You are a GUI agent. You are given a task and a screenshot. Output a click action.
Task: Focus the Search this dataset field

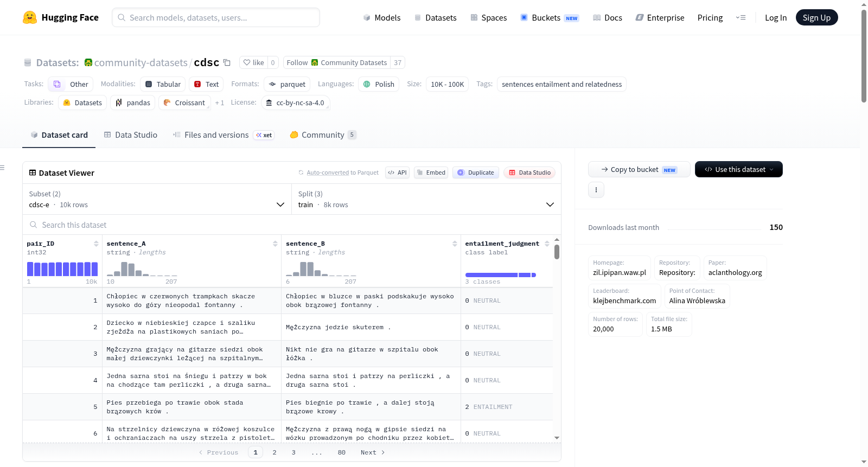292,225
